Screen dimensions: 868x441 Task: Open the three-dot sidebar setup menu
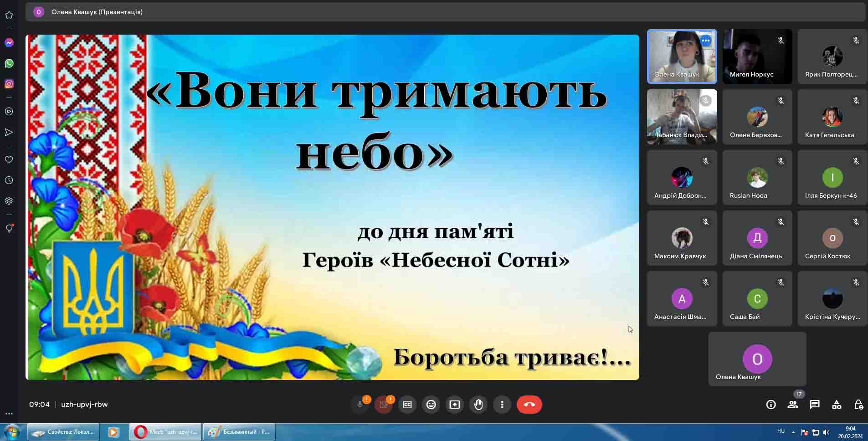(x=9, y=414)
